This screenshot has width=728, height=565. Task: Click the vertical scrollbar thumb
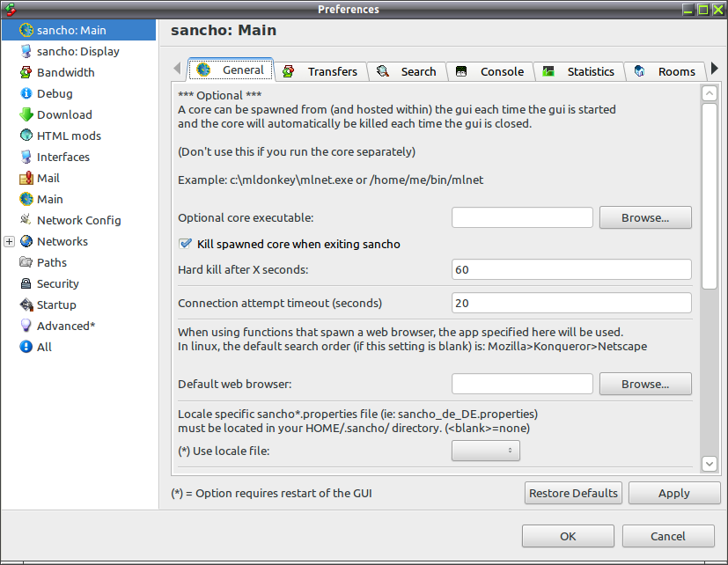coord(710,196)
